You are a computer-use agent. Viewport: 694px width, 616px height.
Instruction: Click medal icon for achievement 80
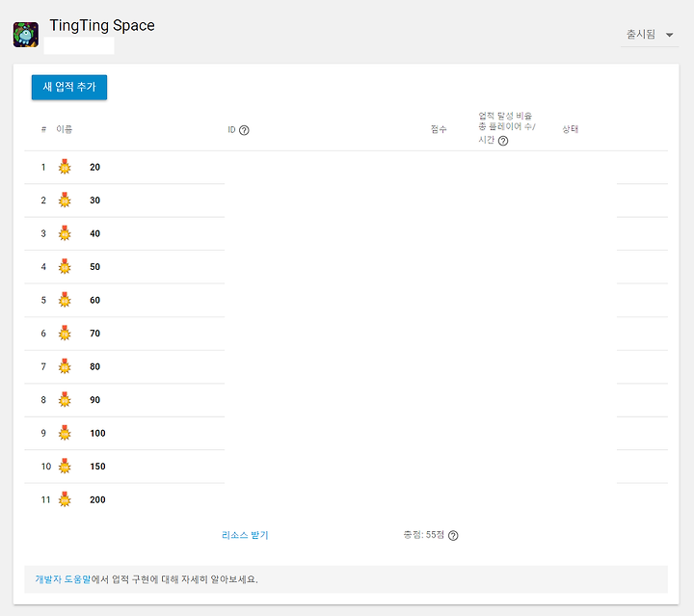coord(65,366)
